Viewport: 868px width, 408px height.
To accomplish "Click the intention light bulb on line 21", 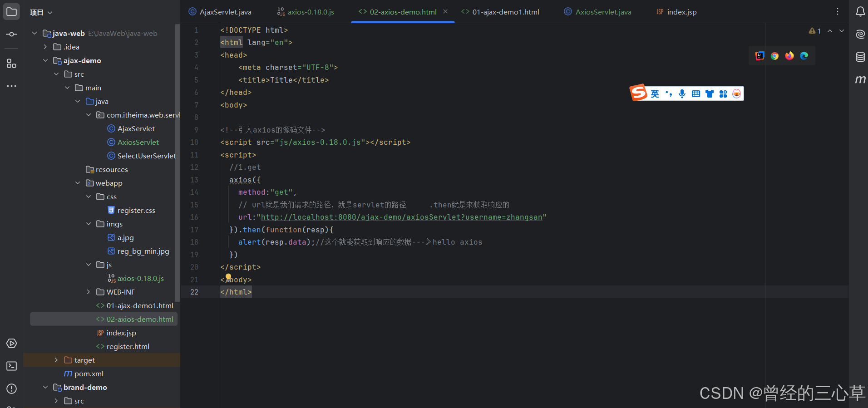I will click(x=228, y=276).
